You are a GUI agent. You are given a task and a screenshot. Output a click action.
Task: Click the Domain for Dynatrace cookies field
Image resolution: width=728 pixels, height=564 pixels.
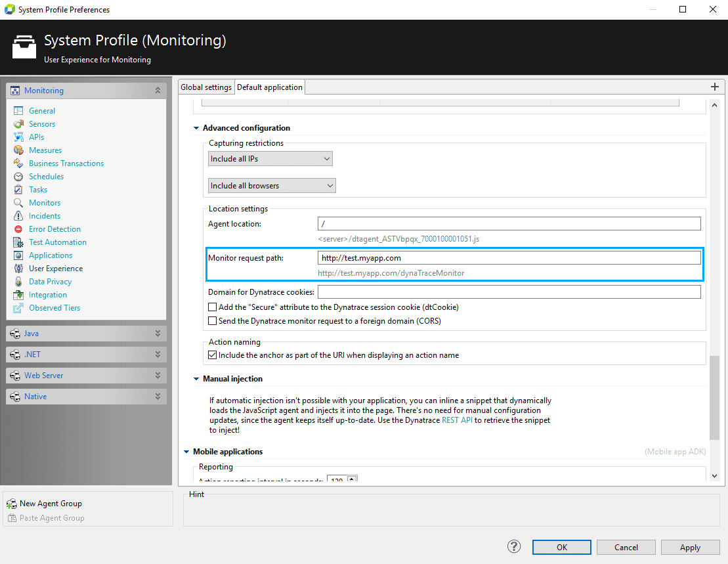(x=509, y=292)
